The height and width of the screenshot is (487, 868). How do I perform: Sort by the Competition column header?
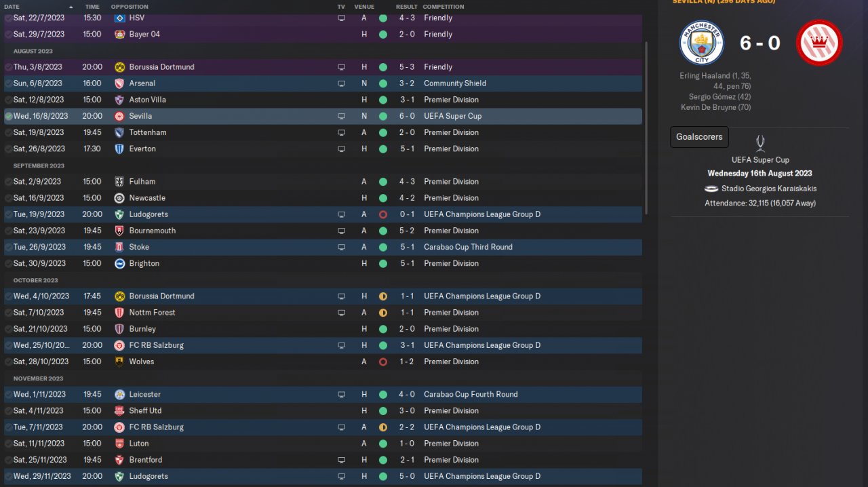click(x=443, y=7)
